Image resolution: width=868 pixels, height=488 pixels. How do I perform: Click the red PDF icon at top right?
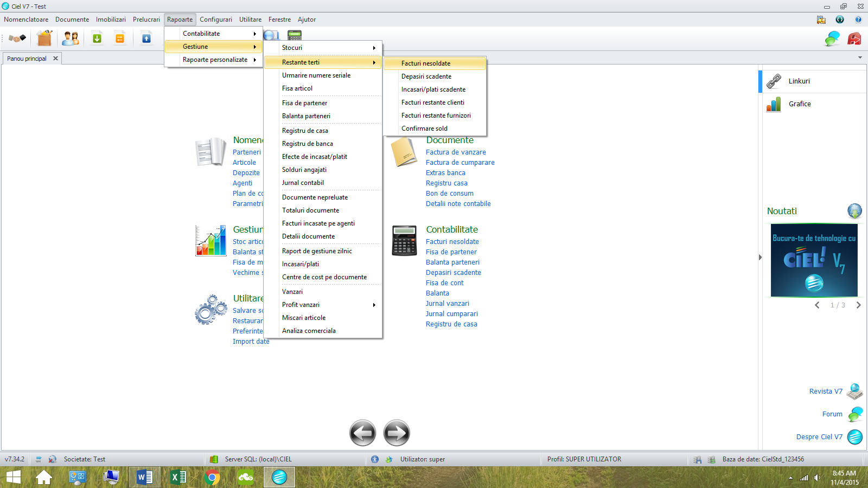point(854,38)
